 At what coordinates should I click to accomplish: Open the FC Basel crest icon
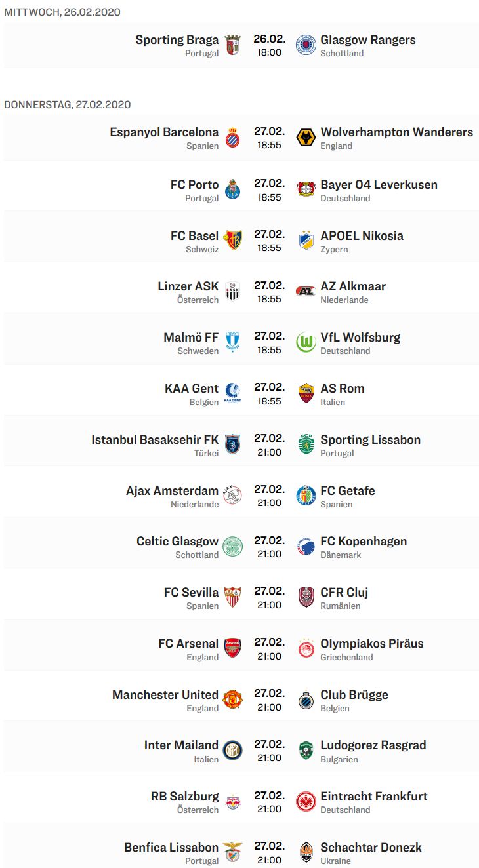(232, 241)
